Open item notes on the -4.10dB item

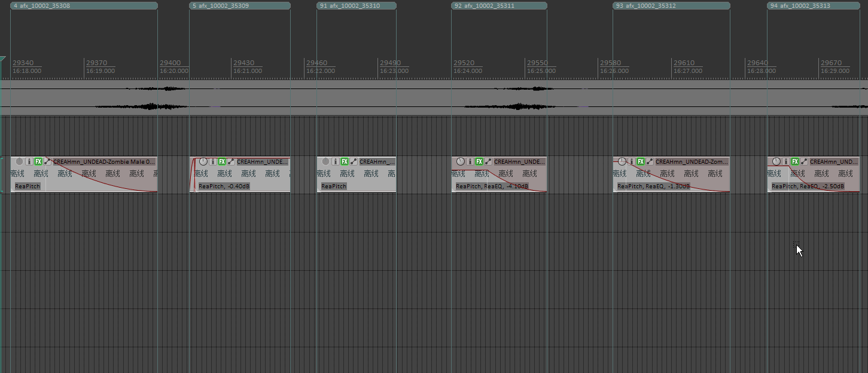pos(470,161)
